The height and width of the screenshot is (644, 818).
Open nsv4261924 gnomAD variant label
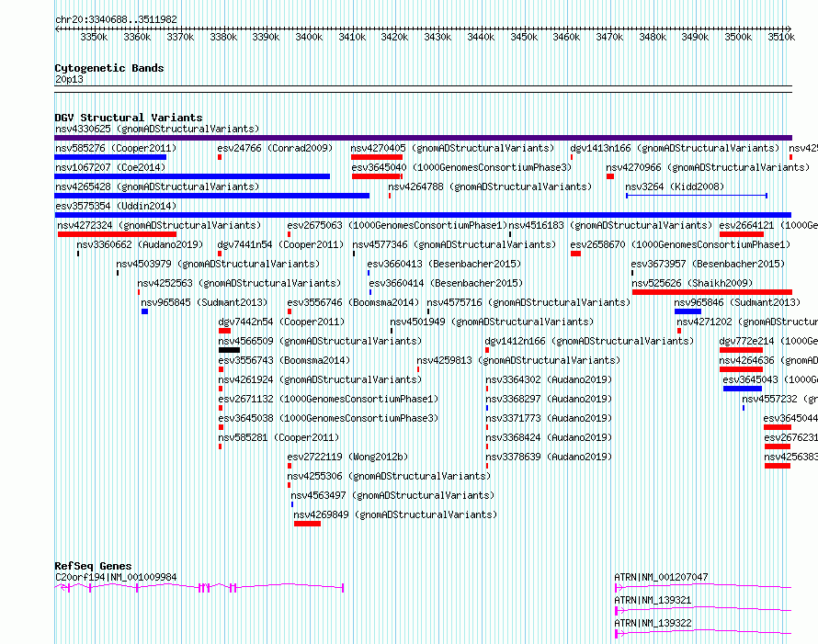[x=320, y=379]
